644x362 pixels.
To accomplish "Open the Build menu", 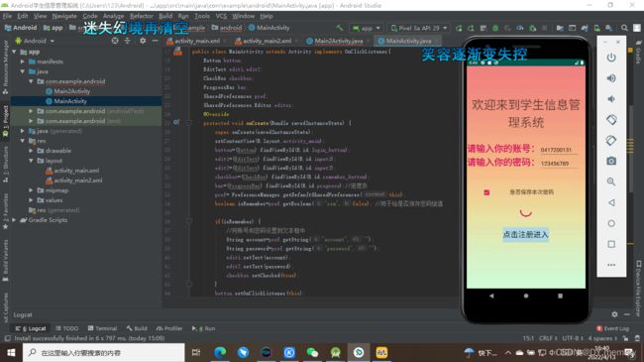I will [x=165, y=16].
